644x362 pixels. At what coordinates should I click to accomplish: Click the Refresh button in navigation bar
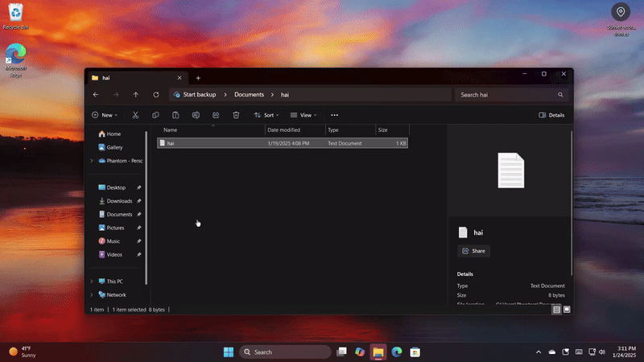(x=156, y=95)
